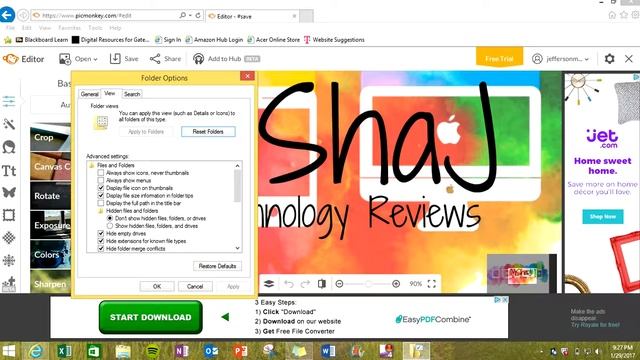
Task: Click the Advanced settings scroll down arrow
Action: coord(237,248)
